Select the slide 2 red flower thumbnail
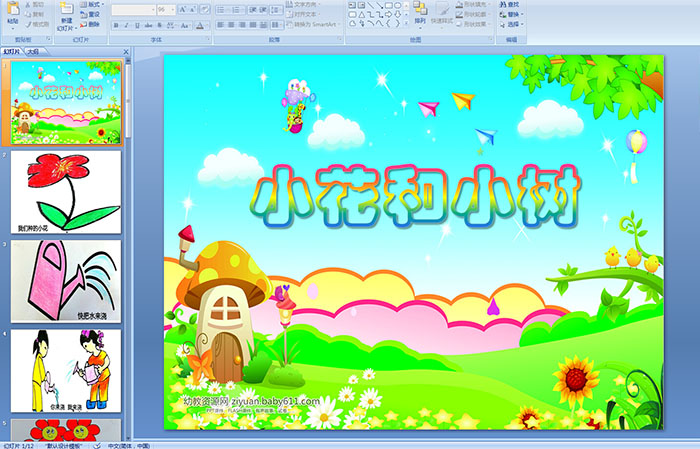The height and width of the screenshot is (449, 700). [x=66, y=191]
